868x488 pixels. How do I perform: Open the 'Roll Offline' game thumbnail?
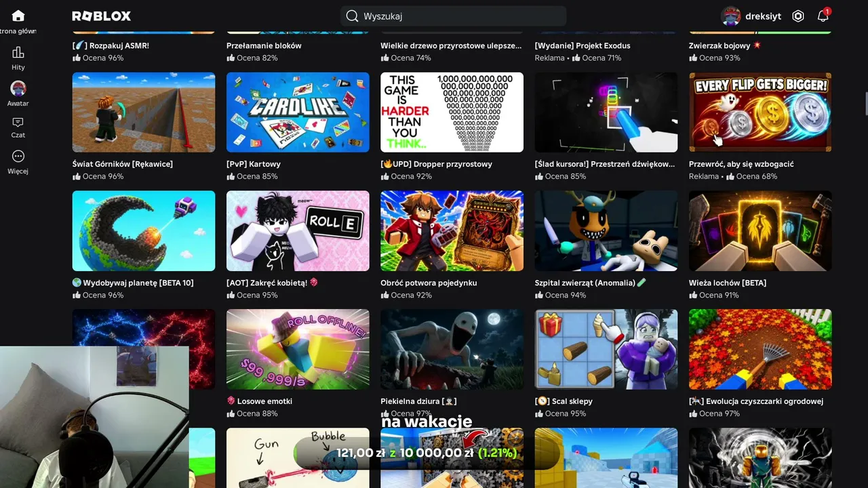tap(298, 350)
